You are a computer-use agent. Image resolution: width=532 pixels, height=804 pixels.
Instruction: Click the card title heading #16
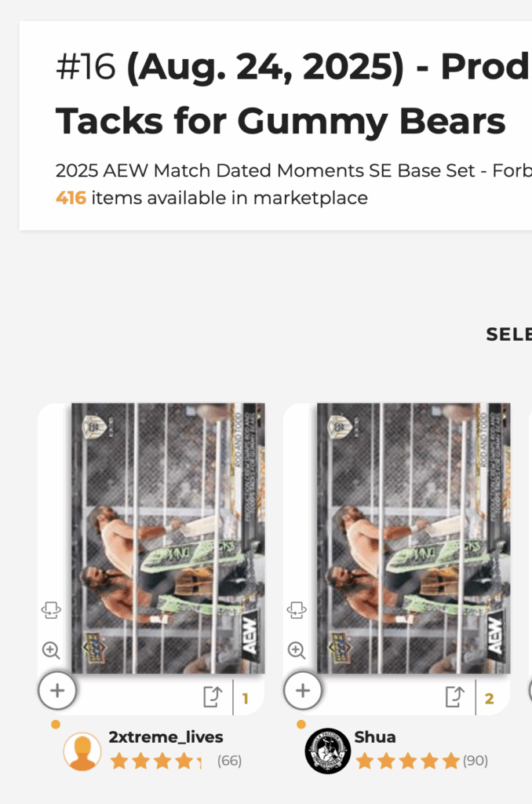(292, 94)
